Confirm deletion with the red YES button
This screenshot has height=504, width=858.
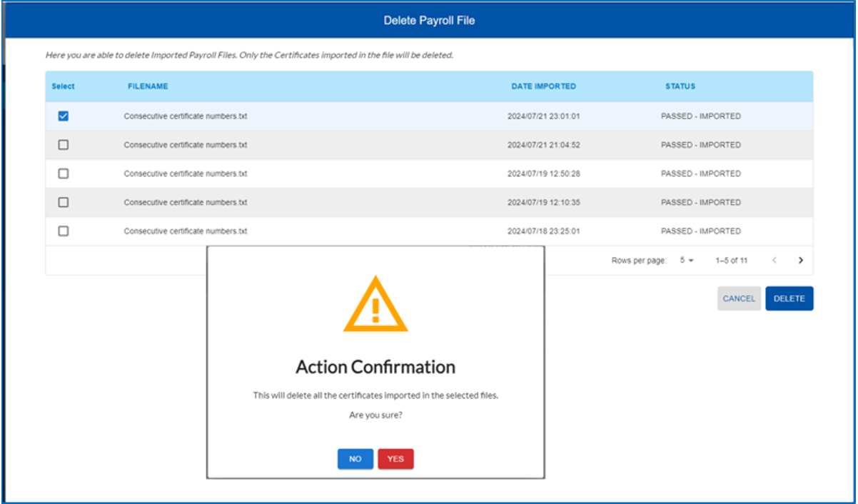[x=395, y=459]
